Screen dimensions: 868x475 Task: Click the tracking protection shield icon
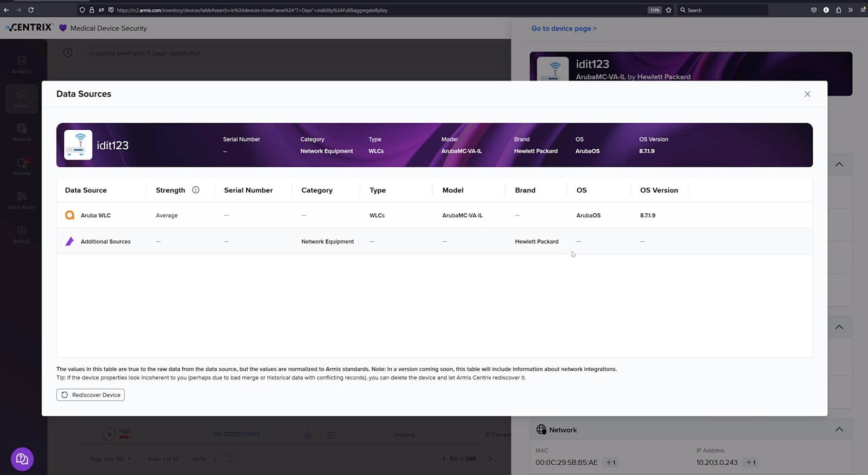82,10
